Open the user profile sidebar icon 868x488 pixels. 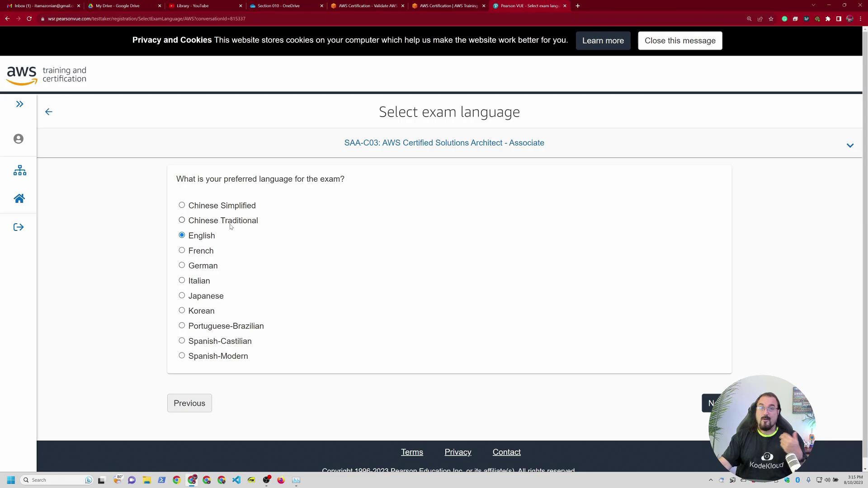point(19,139)
